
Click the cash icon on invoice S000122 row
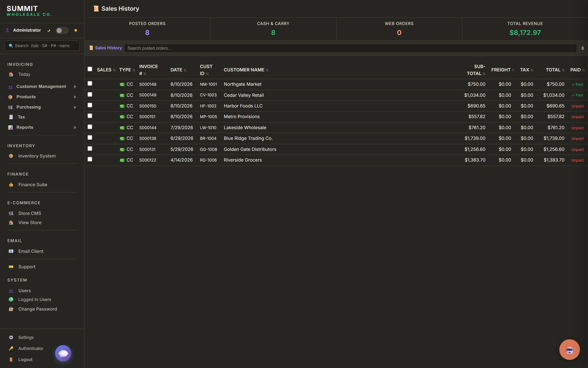122,160
